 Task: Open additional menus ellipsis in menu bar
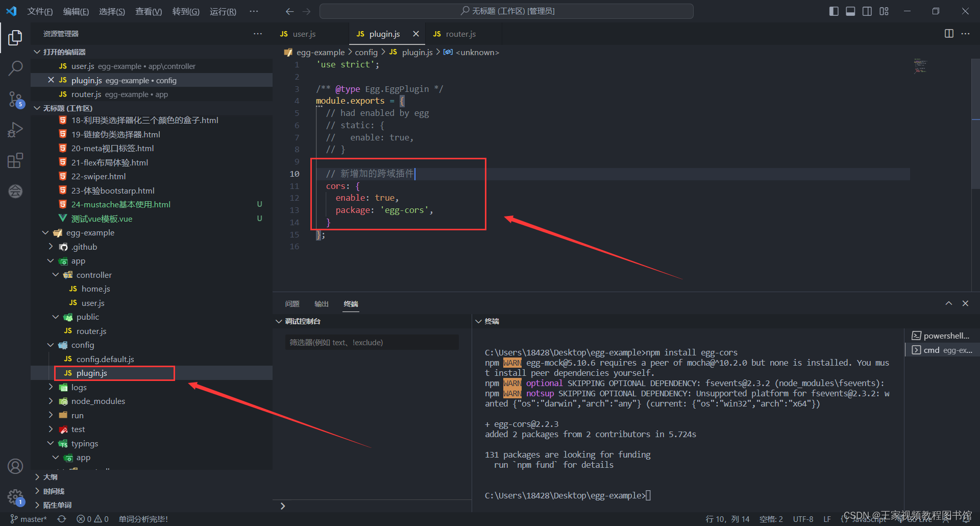254,11
